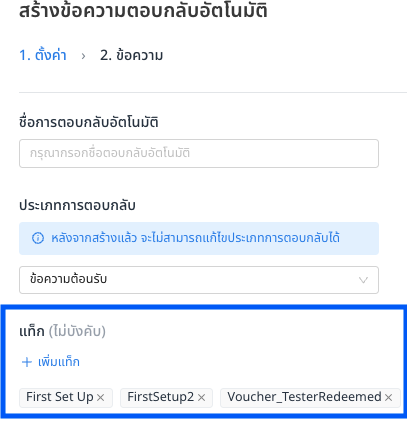Remove the Voucher_TesterRedeemed tag
This screenshot has width=407, height=422.
pos(388,397)
